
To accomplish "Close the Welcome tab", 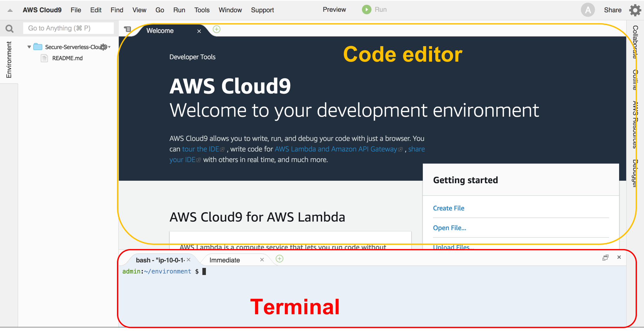I will click(199, 31).
